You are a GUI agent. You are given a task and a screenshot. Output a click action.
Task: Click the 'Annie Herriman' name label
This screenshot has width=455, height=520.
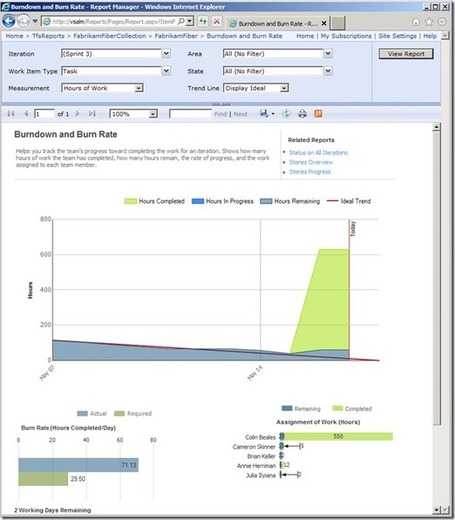pyautogui.click(x=256, y=466)
